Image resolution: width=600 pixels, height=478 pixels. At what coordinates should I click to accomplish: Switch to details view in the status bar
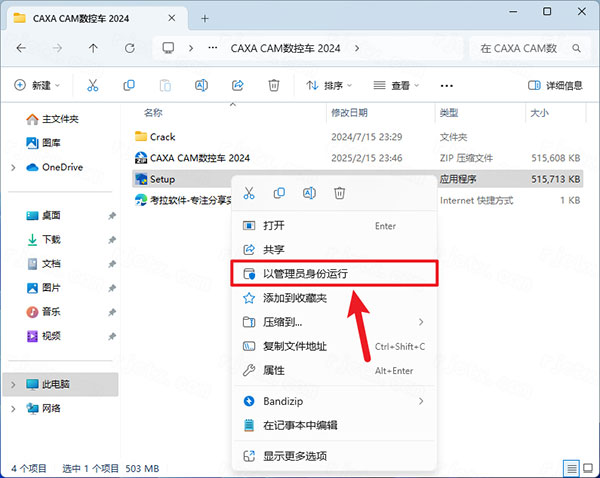click(571, 468)
